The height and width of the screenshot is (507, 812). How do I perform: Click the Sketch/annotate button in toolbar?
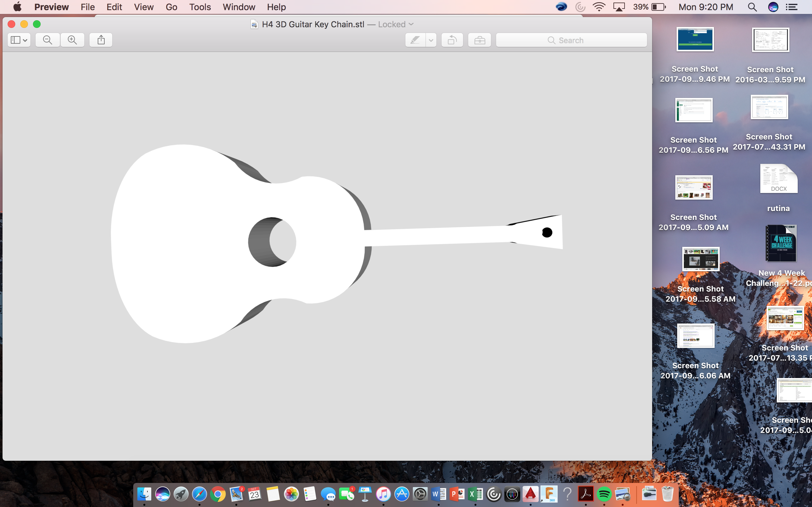(415, 40)
